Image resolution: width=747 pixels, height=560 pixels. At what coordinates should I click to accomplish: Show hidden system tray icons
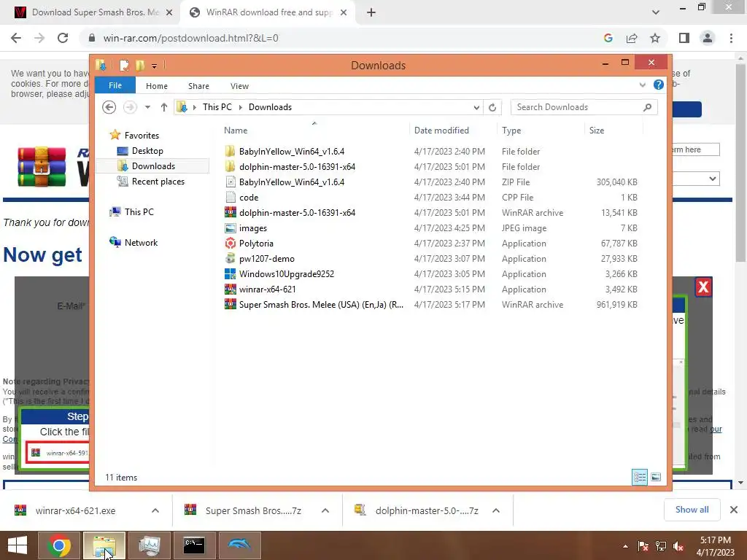(x=625, y=546)
